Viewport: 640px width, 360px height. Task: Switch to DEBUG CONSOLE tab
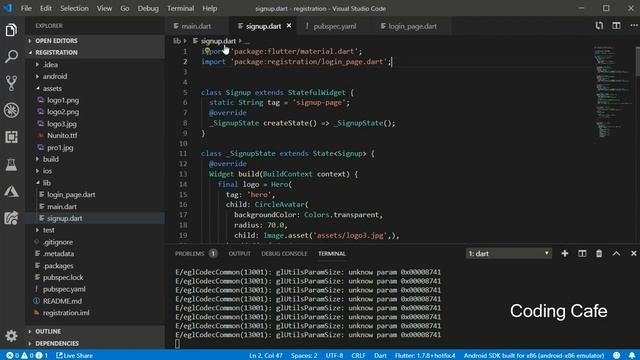tap(284, 253)
